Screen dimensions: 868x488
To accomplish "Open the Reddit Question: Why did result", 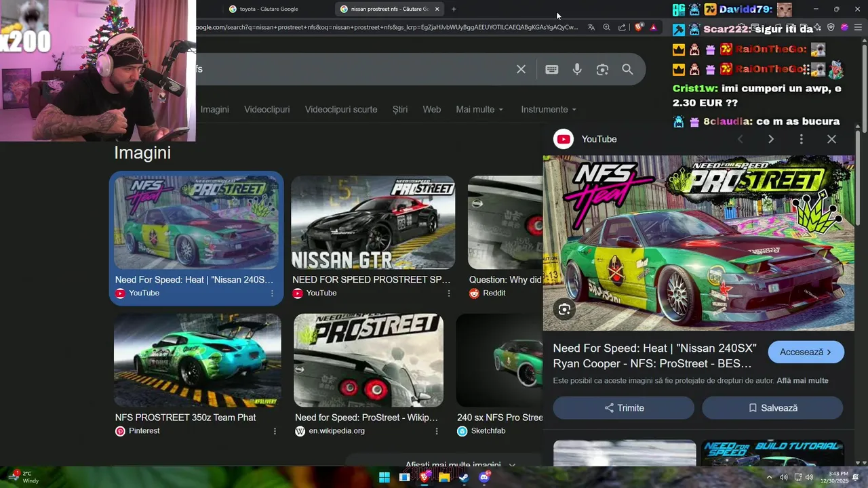I will pos(505,280).
